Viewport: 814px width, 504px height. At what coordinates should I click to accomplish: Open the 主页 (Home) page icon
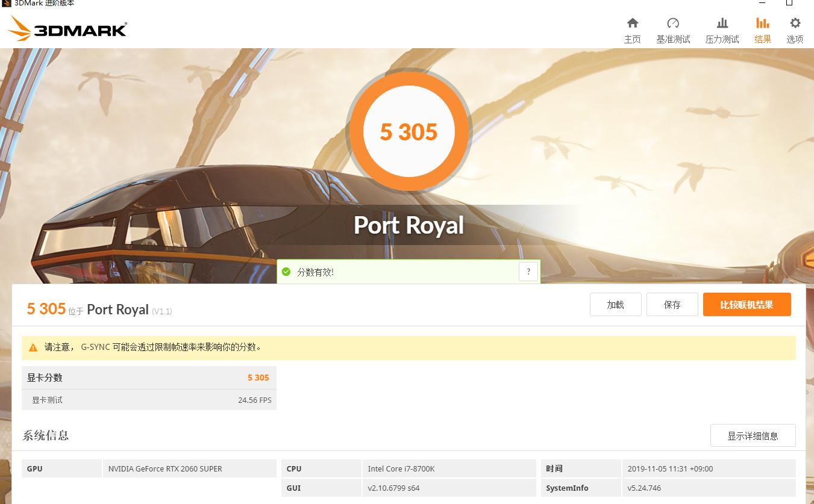[632, 29]
